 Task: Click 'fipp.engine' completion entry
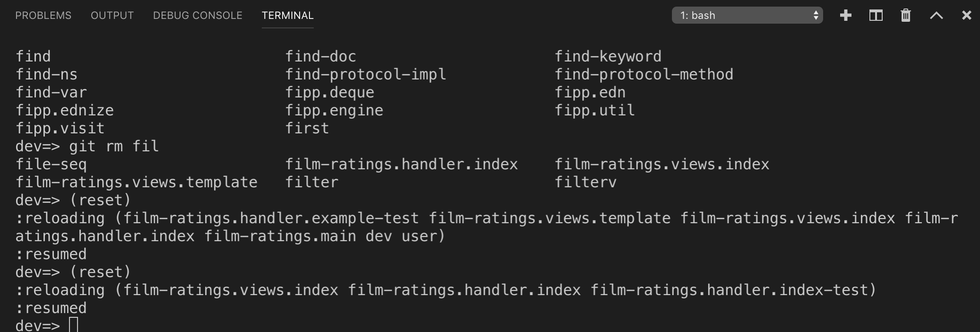pyautogui.click(x=334, y=110)
